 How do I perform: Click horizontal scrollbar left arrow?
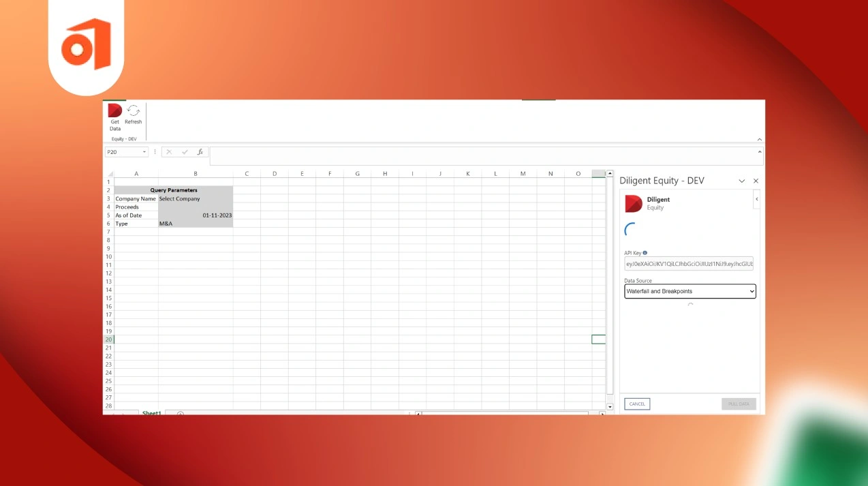[x=418, y=414]
